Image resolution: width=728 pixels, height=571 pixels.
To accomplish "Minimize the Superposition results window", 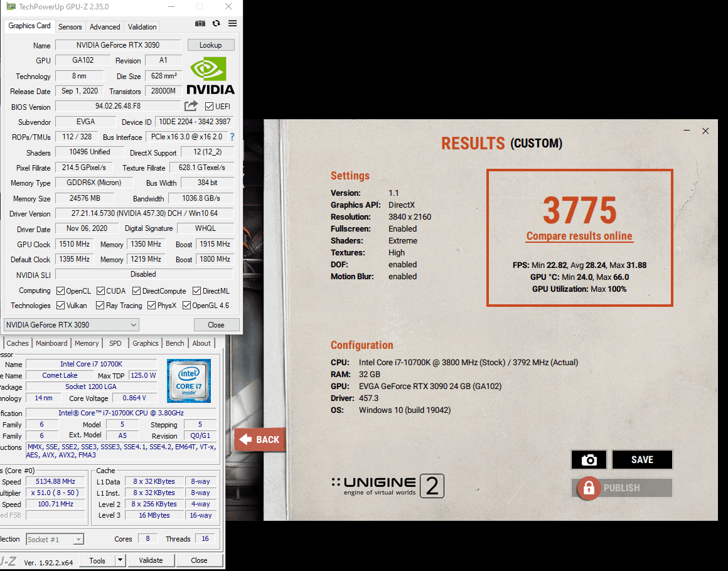I will pyautogui.click(x=687, y=131).
